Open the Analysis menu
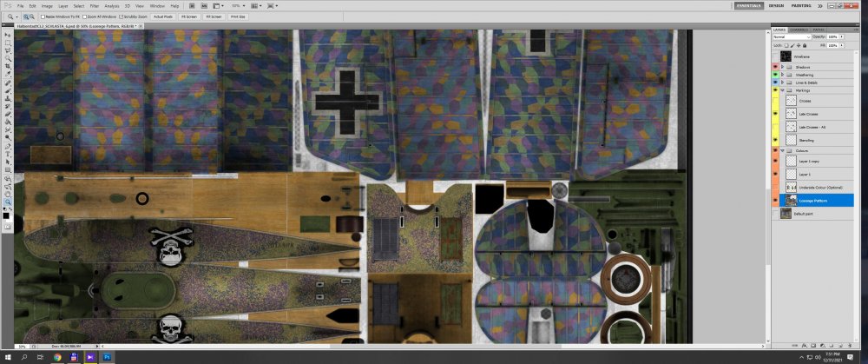This screenshot has width=868, height=364. (x=112, y=5)
